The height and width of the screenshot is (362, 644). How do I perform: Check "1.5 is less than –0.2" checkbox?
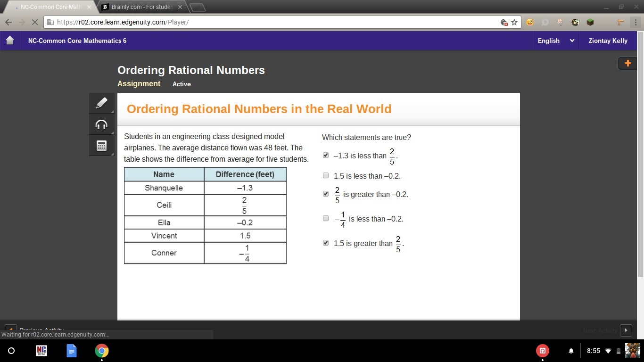click(326, 175)
